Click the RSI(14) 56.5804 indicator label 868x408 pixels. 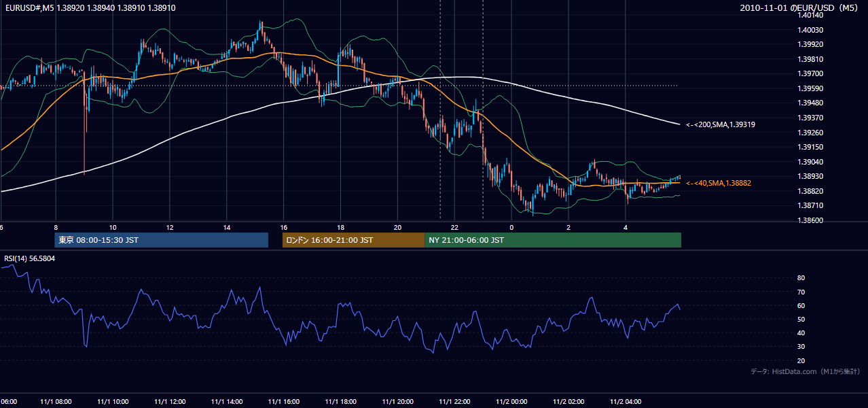[x=30, y=258]
